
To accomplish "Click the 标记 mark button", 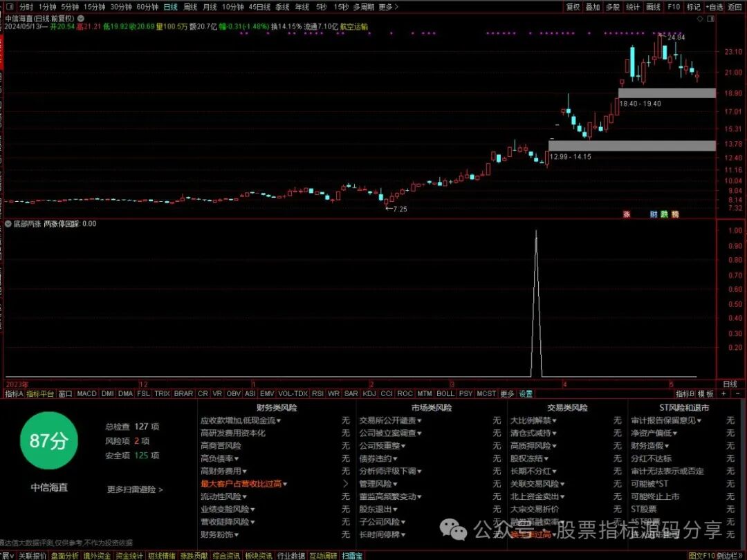I will pos(694,7).
